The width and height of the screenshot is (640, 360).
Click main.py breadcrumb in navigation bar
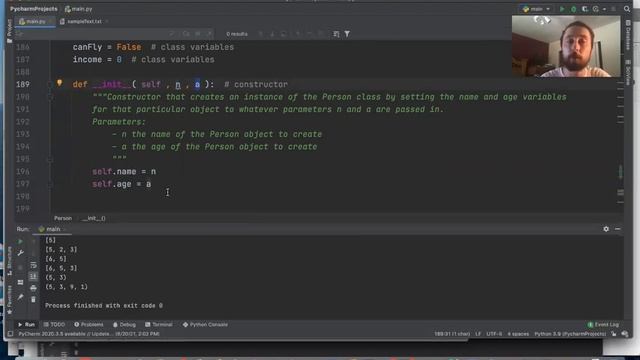(79, 9)
